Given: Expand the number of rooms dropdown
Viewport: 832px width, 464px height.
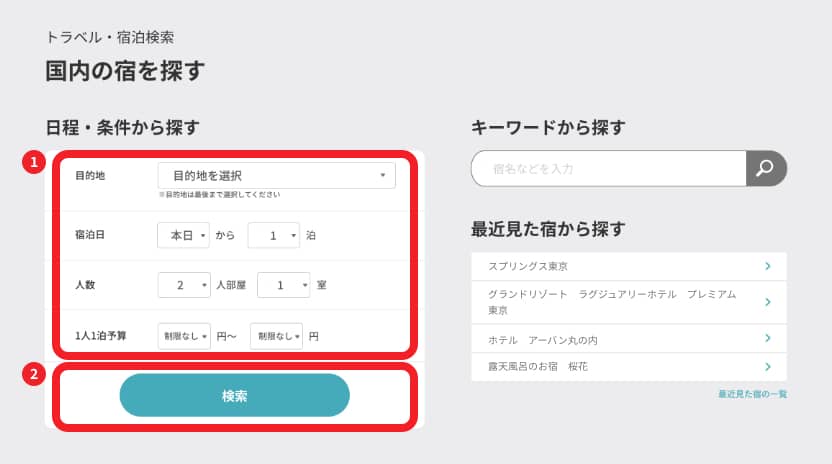Looking at the screenshot, I should click(283, 285).
